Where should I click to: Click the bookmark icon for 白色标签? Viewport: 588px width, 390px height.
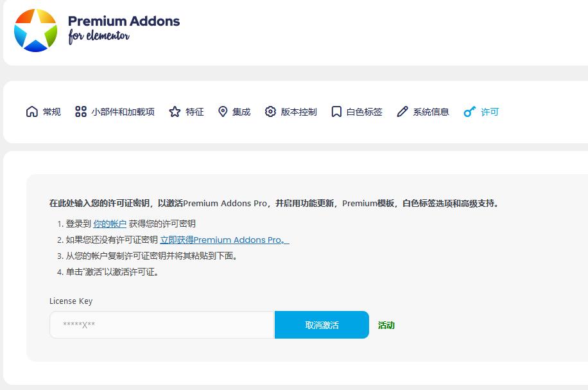point(336,112)
